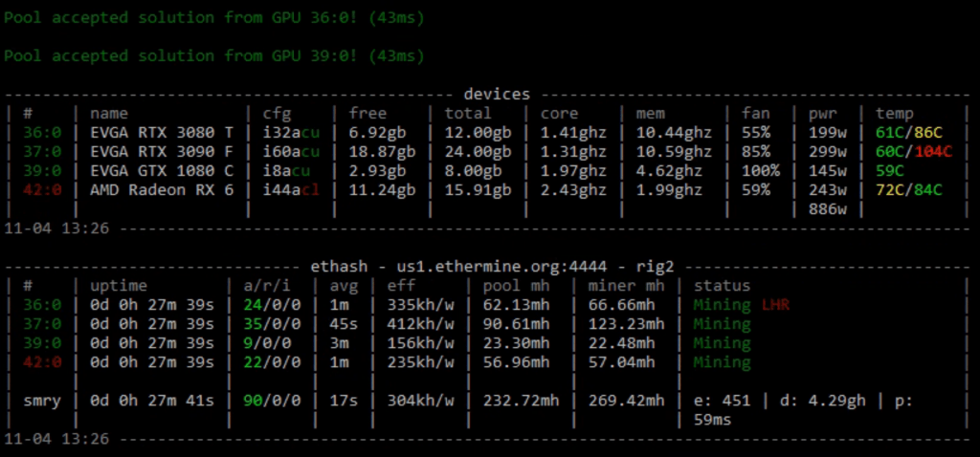Click total memory value '24.00gb'
This screenshot has width=980, height=457.
[x=478, y=152]
